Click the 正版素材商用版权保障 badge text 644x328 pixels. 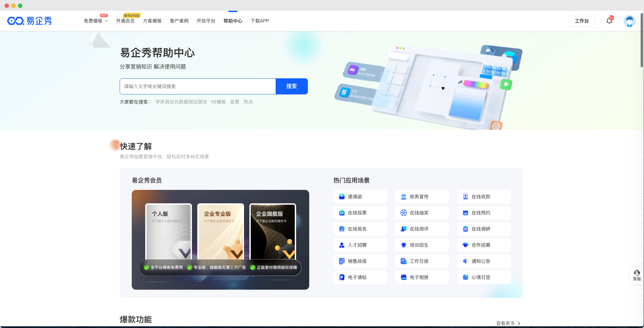[x=277, y=268]
